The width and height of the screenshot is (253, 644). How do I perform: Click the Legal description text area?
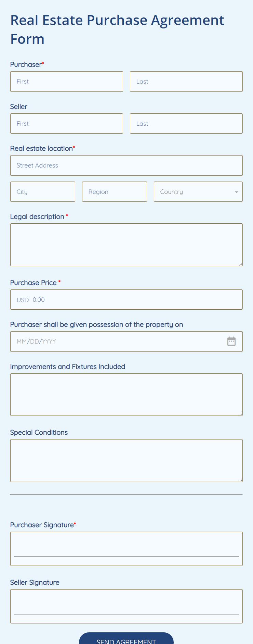coord(126,245)
